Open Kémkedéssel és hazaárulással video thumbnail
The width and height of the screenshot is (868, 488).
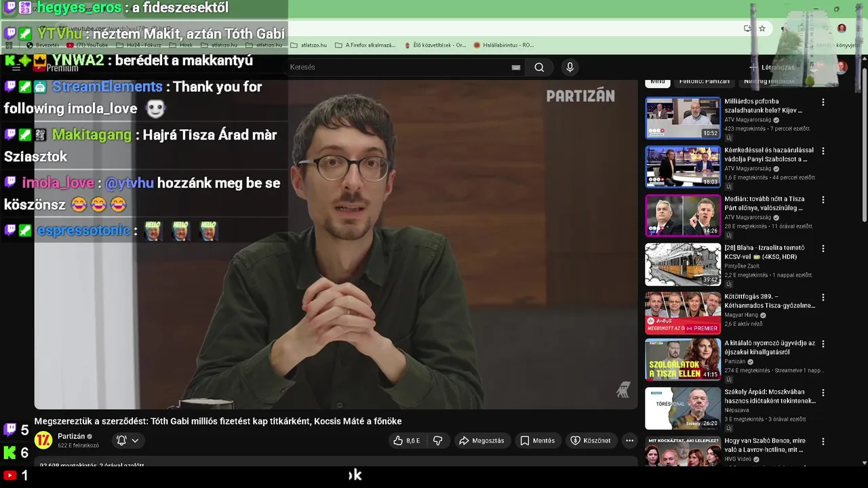click(x=683, y=167)
